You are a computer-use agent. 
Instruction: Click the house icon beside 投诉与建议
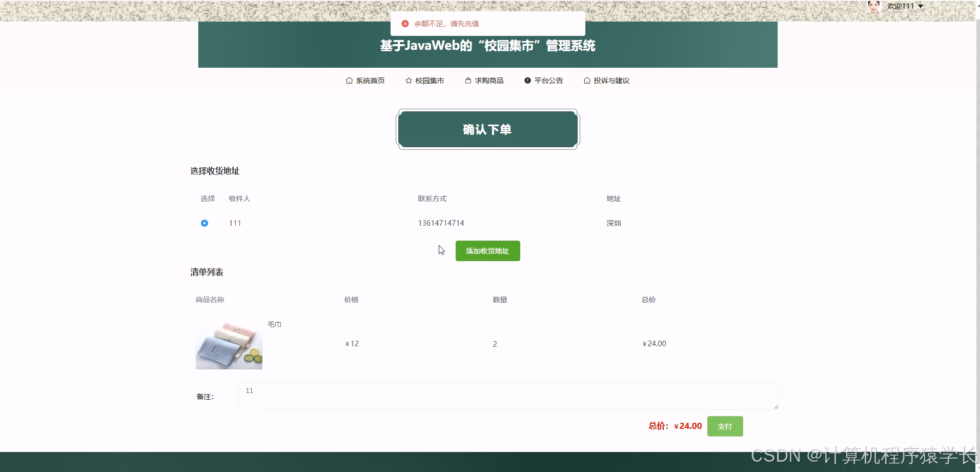(586, 80)
